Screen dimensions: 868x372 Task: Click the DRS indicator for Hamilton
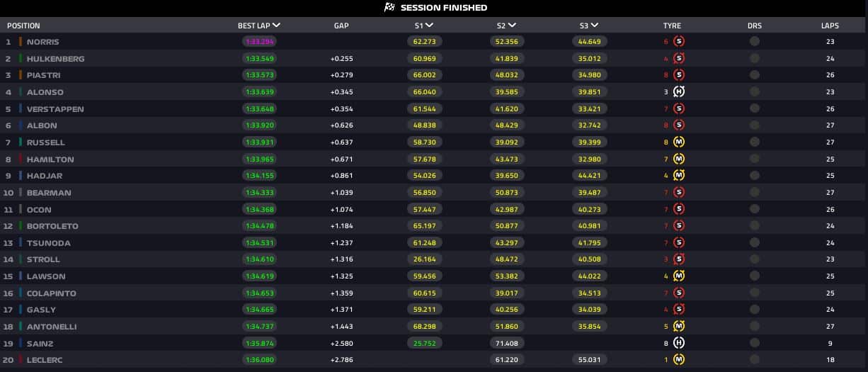[755, 159]
